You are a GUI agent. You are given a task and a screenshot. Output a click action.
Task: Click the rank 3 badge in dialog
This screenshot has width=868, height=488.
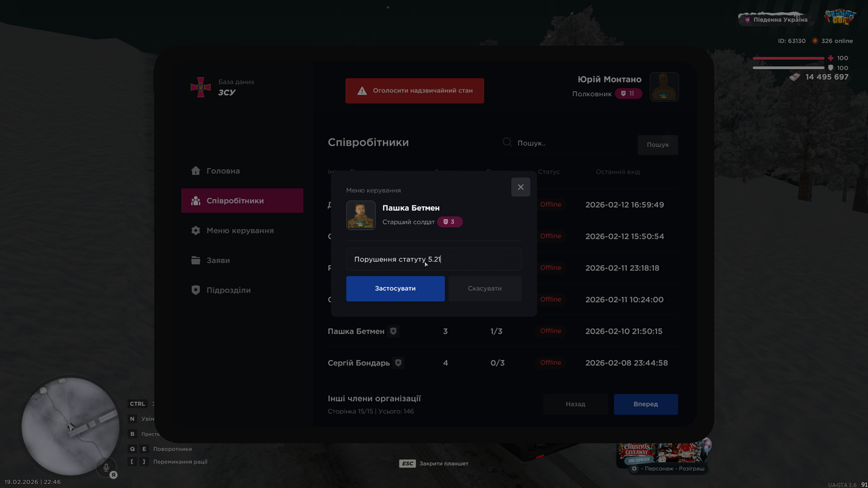pos(450,222)
